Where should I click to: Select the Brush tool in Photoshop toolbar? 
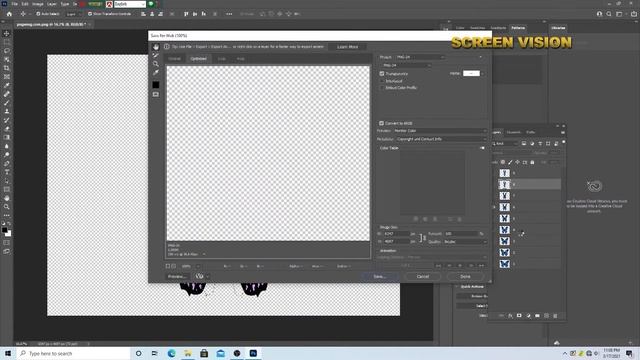(7, 103)
